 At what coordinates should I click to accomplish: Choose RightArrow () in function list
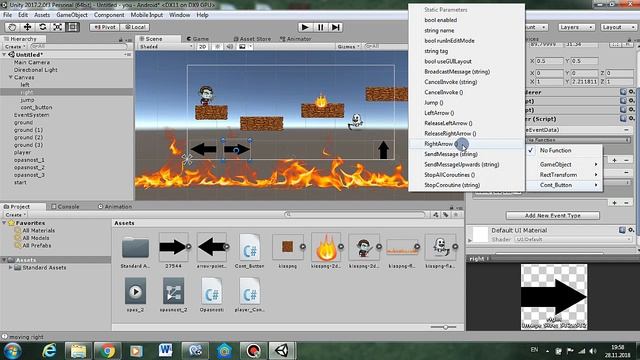click(x=466, y=144)
